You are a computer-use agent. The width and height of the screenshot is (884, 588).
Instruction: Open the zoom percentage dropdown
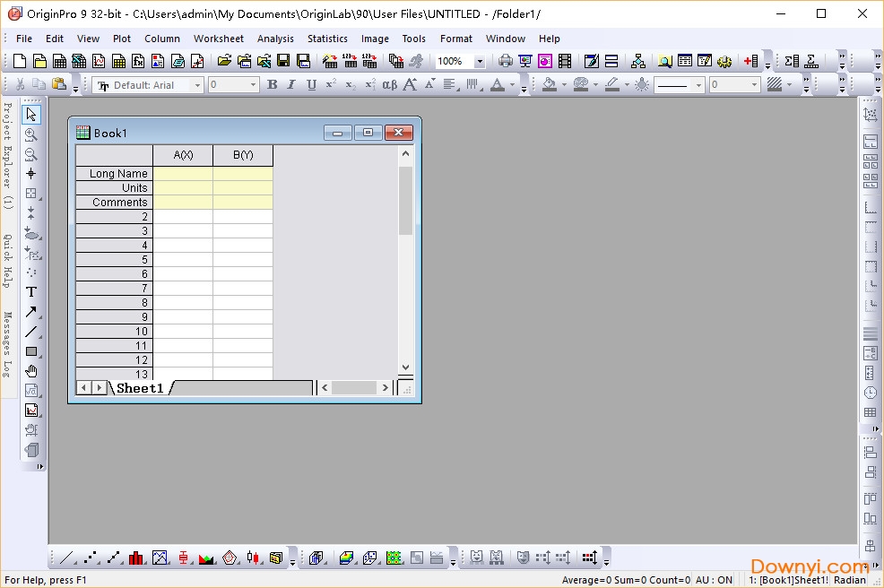[x=480, y=62]
